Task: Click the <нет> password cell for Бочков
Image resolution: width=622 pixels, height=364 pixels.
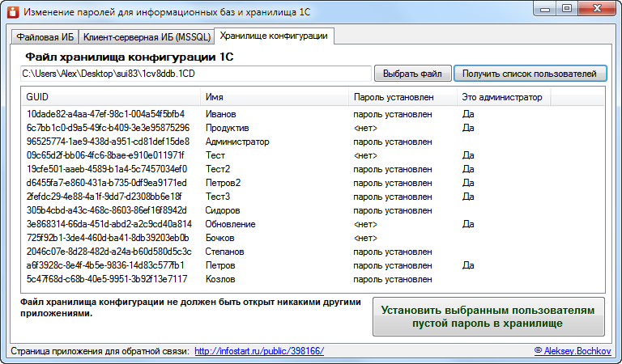Action: [365, 238]
